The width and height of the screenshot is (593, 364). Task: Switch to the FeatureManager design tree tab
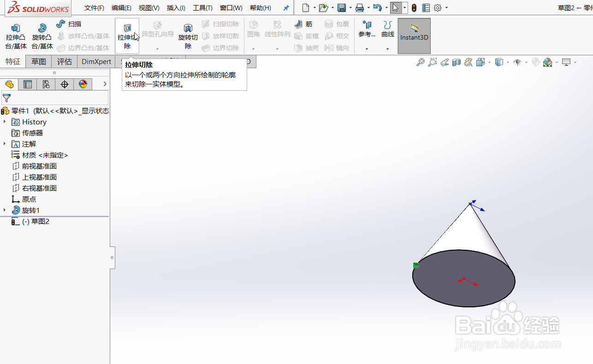[9, 84]
